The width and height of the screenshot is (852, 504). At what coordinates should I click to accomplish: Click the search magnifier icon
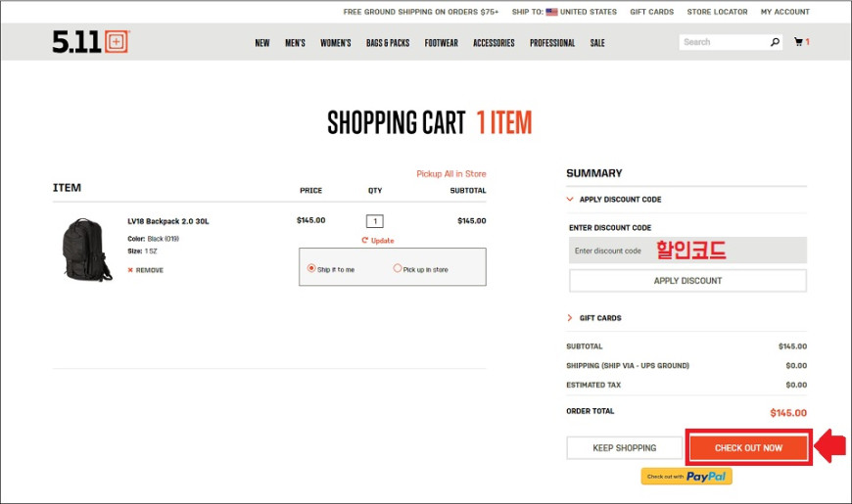(x=775, y=42)
